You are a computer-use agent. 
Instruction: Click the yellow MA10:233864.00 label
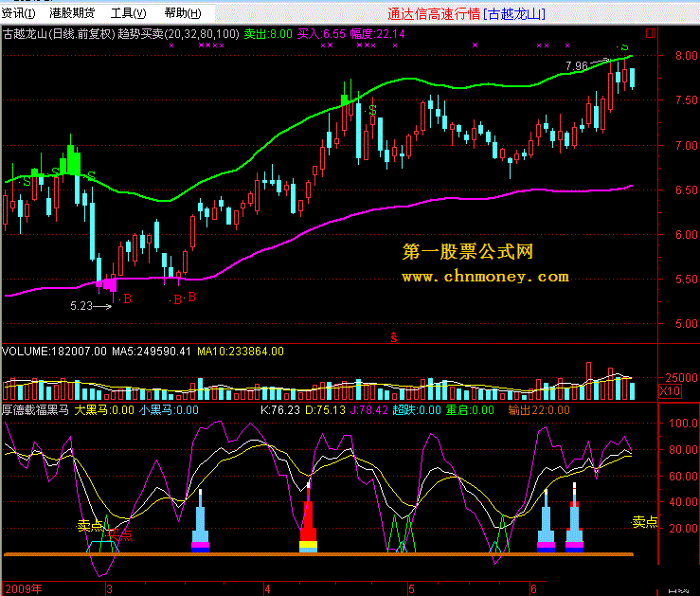click(241, 352)
